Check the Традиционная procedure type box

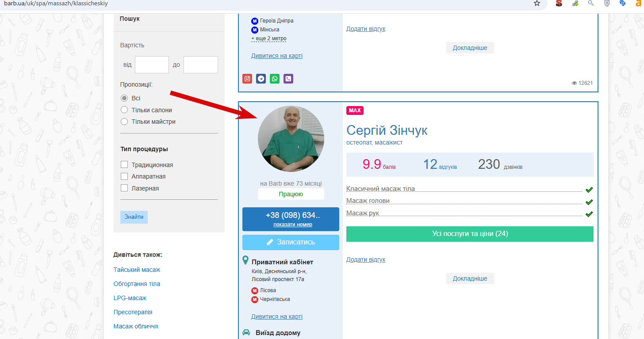point(124,165)
